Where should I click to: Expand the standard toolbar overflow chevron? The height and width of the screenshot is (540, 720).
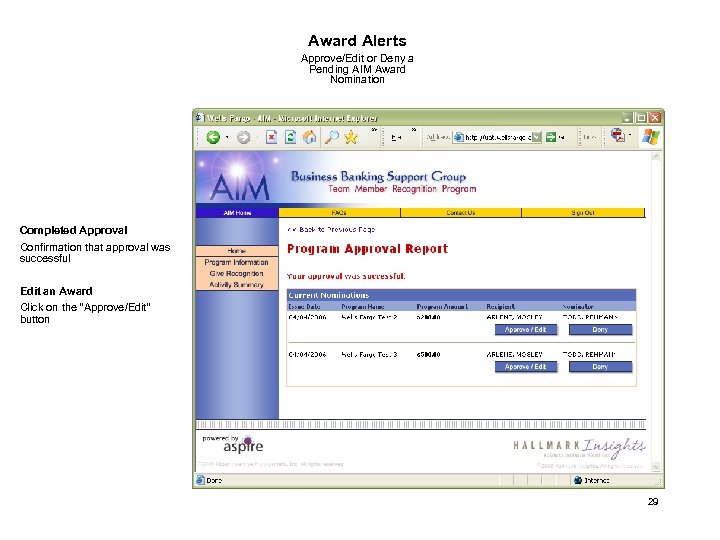tap(374, 130)
